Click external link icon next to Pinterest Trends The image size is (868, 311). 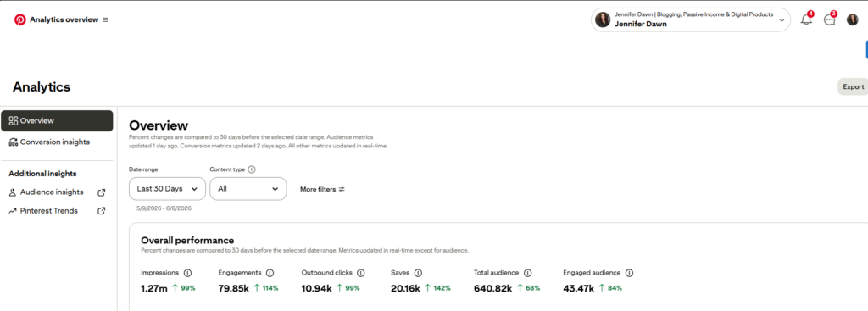click(x=102, y=211)
